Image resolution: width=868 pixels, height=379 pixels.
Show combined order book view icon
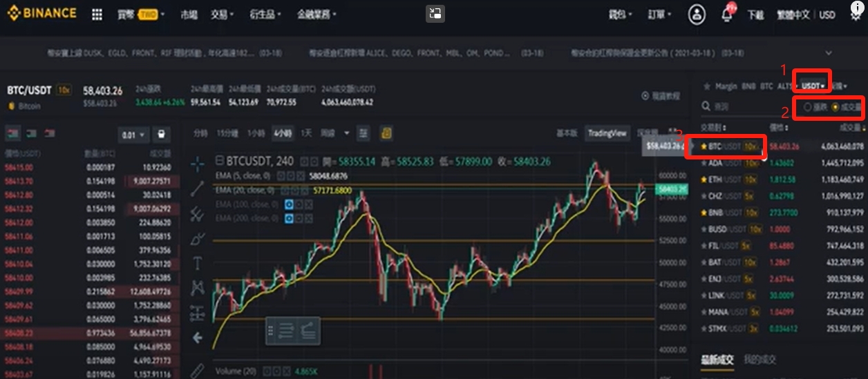click(13, 132)
